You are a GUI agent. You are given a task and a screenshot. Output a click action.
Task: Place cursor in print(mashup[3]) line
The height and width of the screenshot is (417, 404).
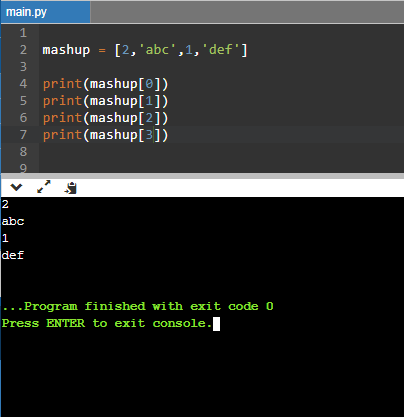(x=105, y=135)
